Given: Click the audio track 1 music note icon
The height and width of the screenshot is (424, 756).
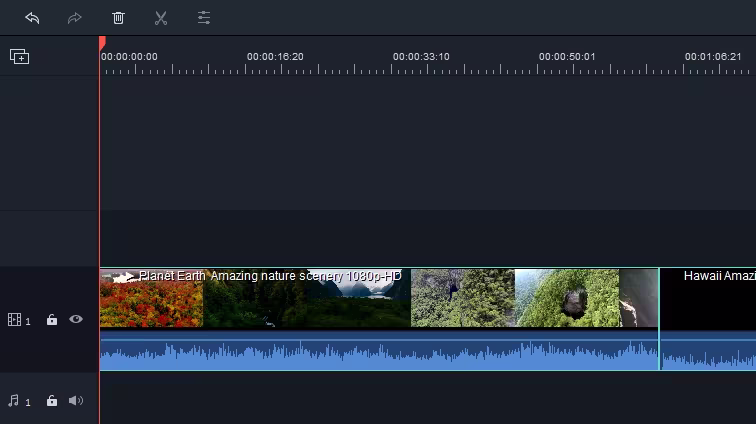Looking at the screenshot, I should 14,400.
